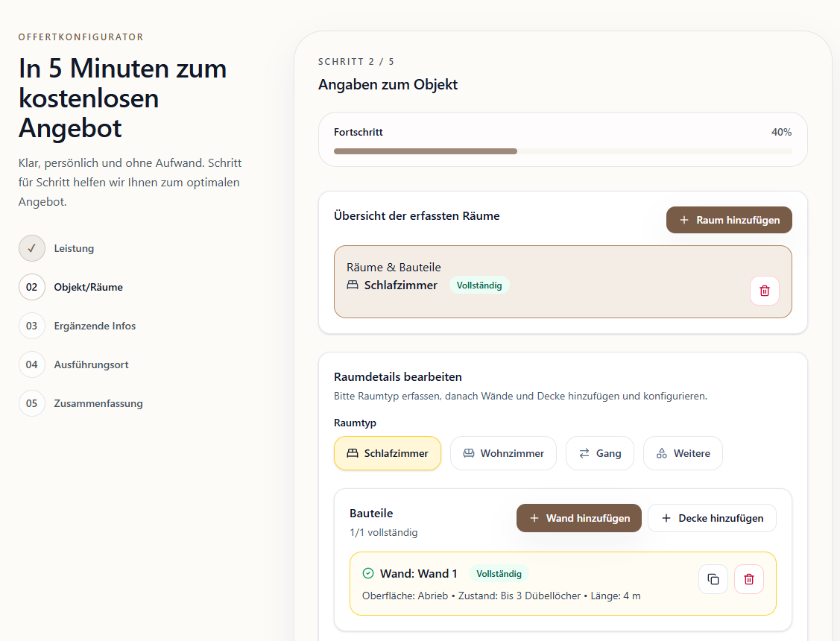Click the step 04 circle

click(31, 364)
